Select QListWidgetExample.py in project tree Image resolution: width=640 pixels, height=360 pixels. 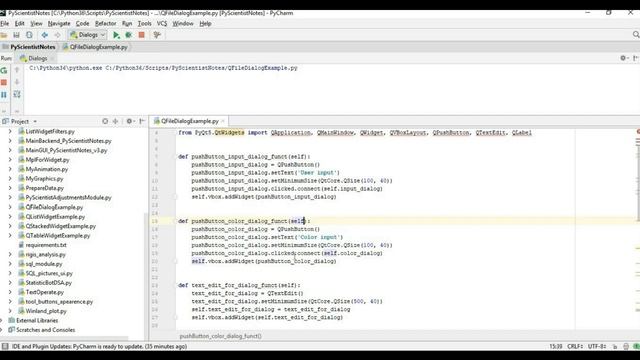[55, 217]
